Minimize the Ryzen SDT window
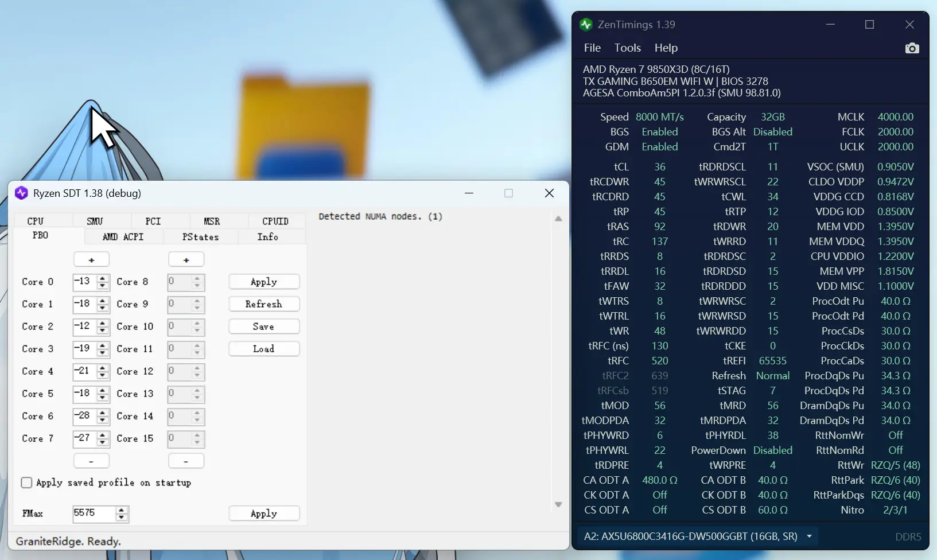937x560 pixels. tap(469, 193)
